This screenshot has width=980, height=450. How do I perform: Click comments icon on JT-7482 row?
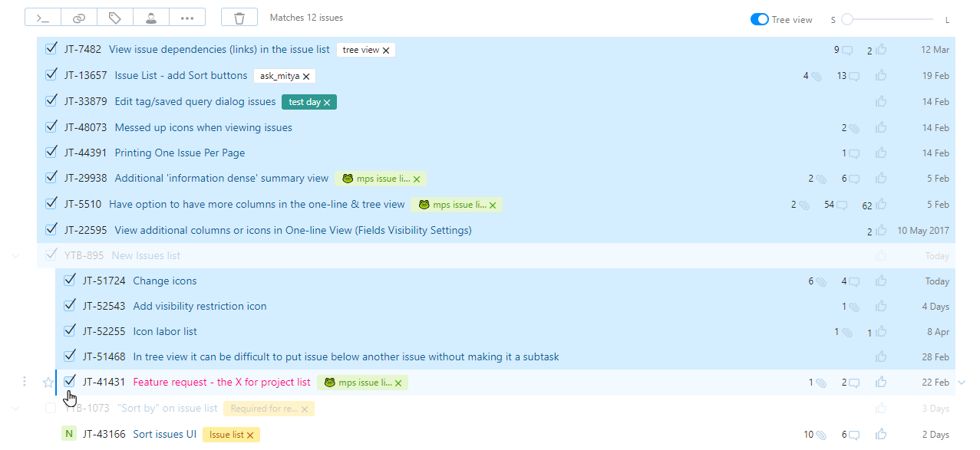(x=847, y=51)
